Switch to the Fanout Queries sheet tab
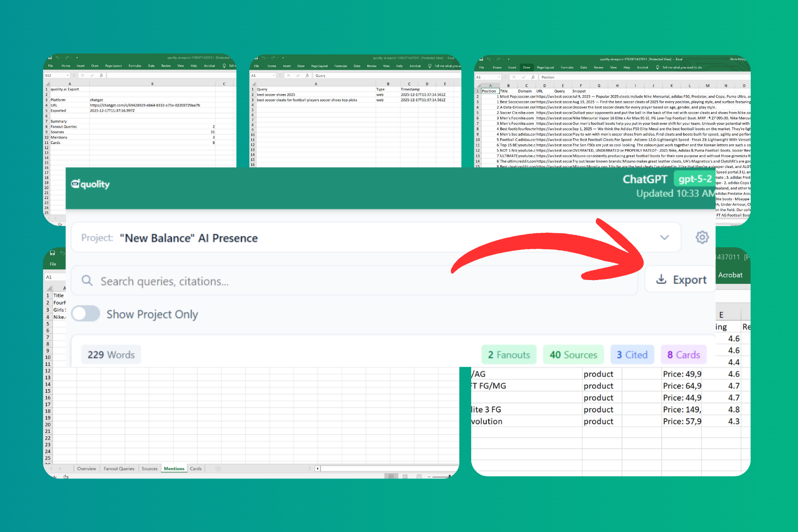 point(119,469)
